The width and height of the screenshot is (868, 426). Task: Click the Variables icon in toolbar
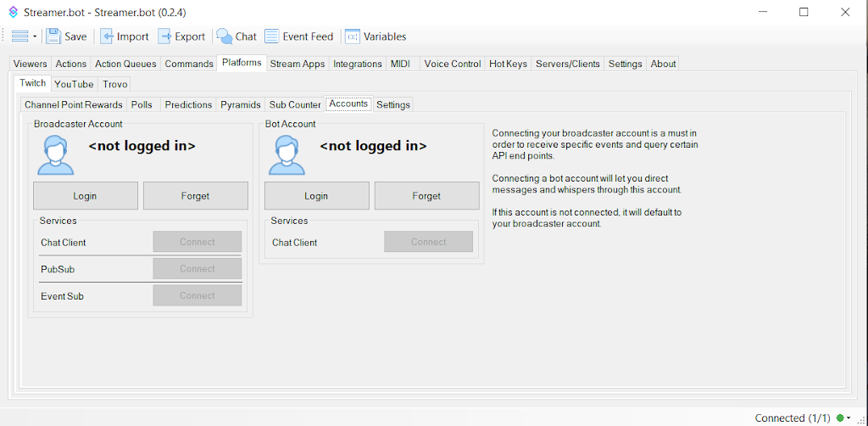click(x=352, y=36)
